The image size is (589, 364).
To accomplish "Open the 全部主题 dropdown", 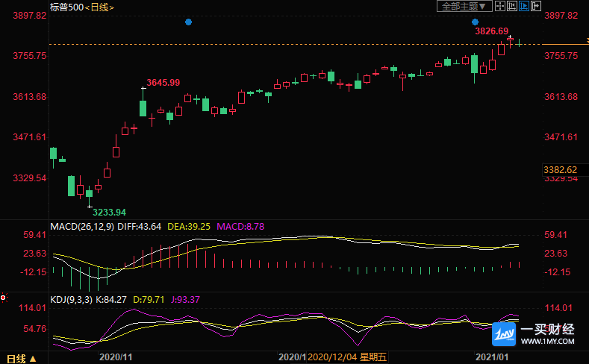I will 464,6.
